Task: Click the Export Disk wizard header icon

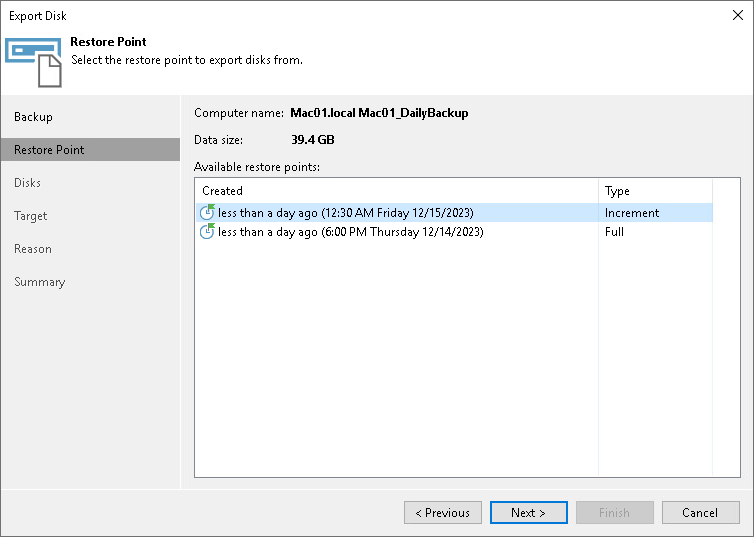Action: (34, 62)
